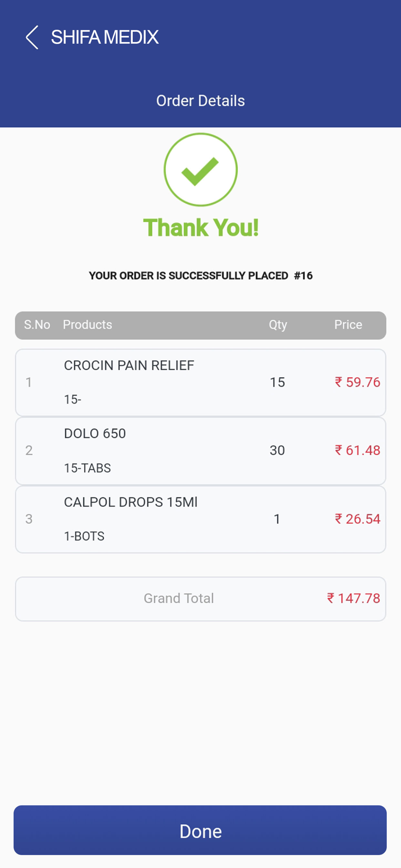Open the DOLO 650 order row

point(200,451)
